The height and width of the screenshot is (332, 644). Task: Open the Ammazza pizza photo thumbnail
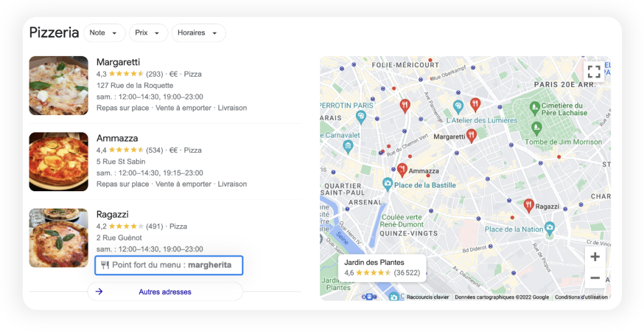coord(58,162)
